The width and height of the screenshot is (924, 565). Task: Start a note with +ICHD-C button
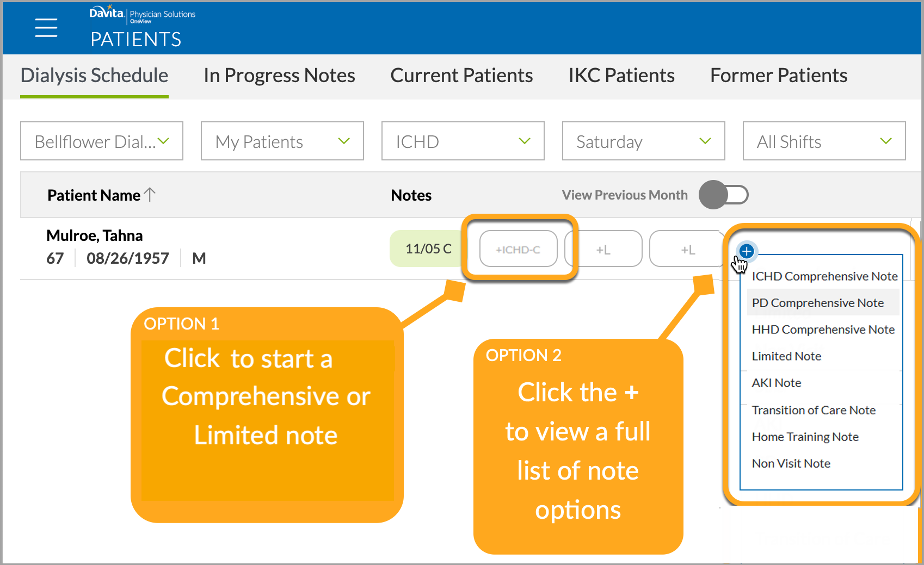click(518, 249)
